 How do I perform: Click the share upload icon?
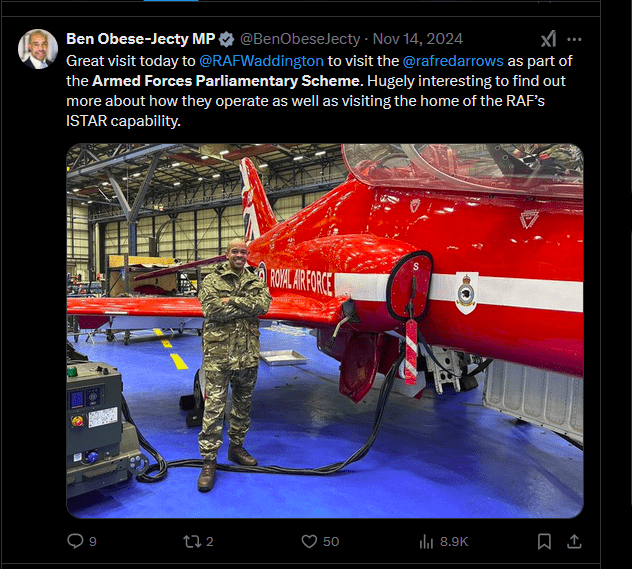tap(574, 541)
